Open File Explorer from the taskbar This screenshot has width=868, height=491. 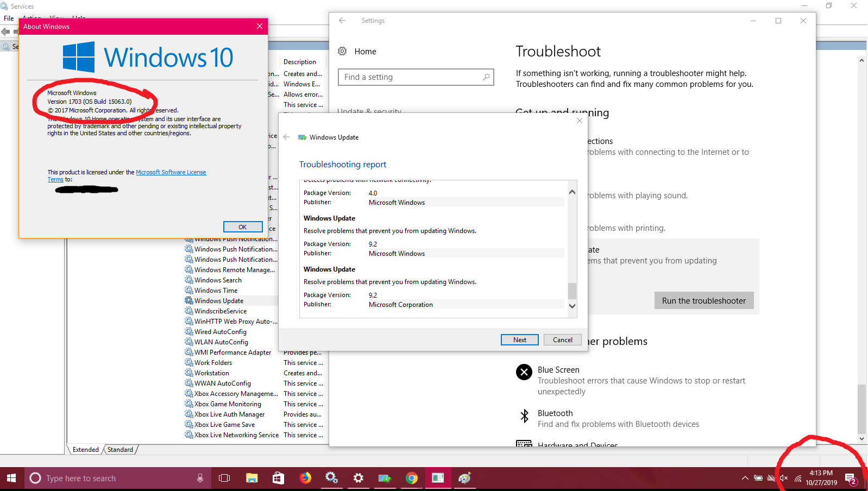(x=251, y=478)
